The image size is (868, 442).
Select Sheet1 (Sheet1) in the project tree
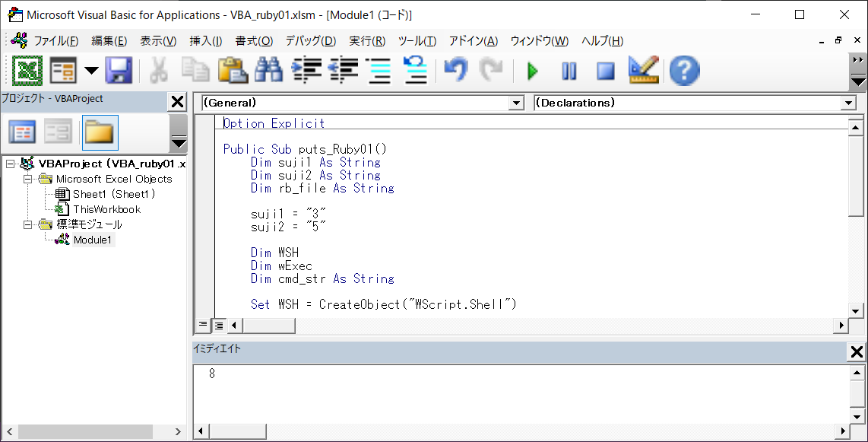(x=114, y=194)
